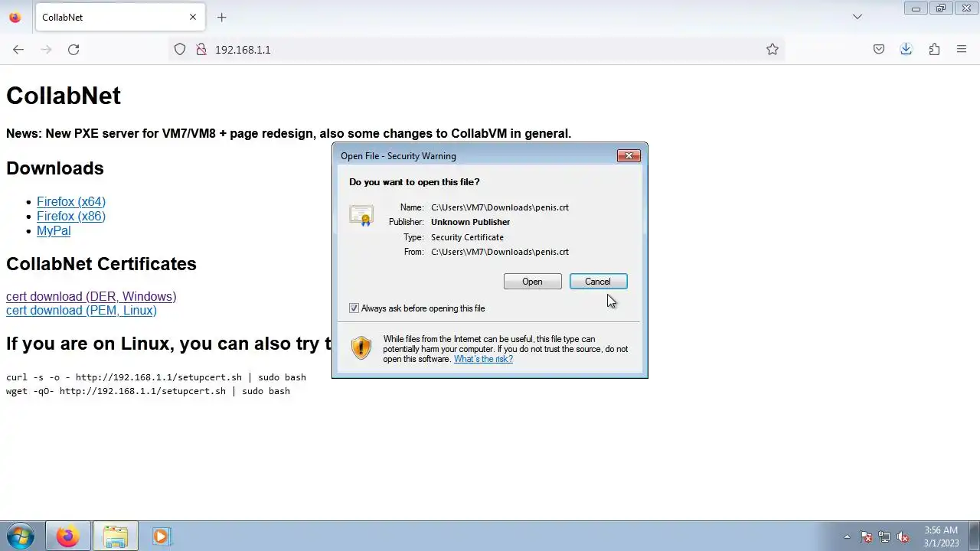Click Open in the security warning
The width and height of the screenshot is (980, 551).
[532, 282]
